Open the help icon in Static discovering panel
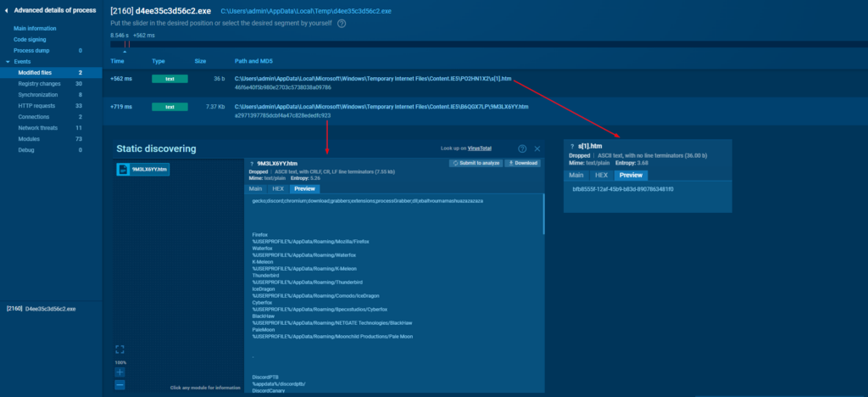Screen dimensions: 868x397 (x=522, y=148)
